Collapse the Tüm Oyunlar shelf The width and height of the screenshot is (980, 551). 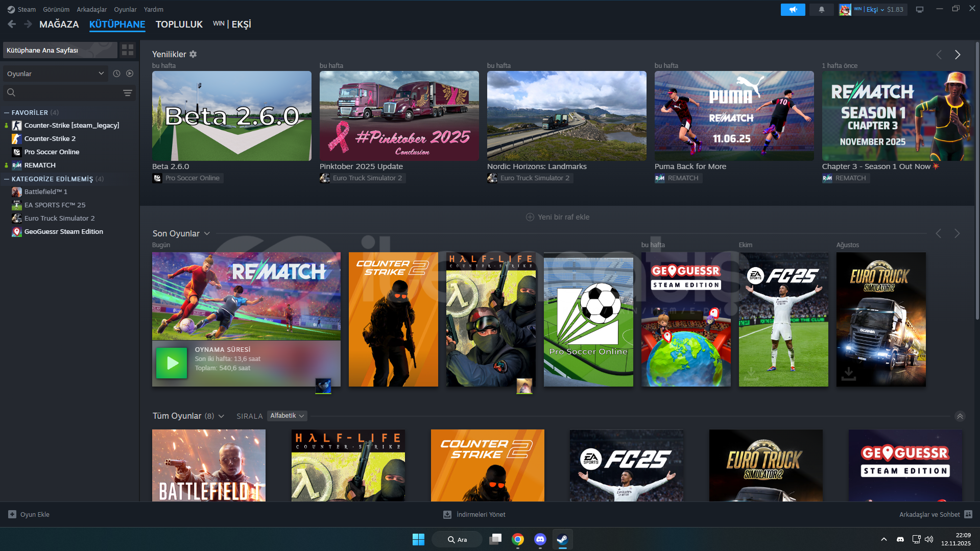click(x=960, y=416)
